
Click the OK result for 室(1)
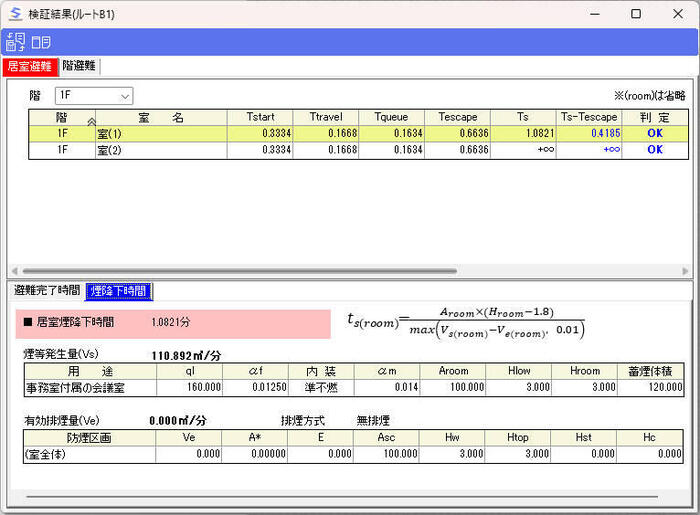[655, 133]
